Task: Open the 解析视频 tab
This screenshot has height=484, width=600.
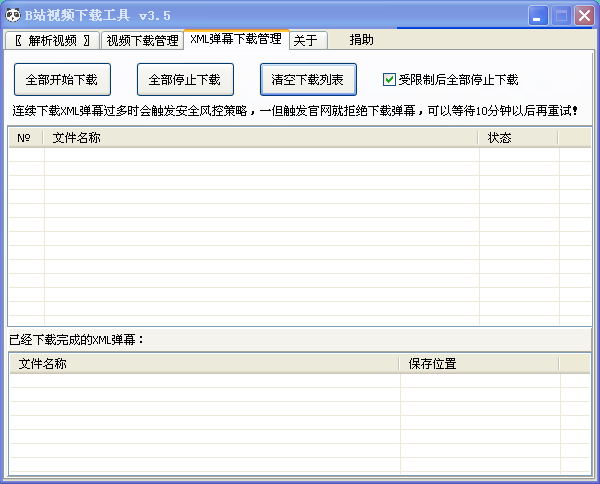Action: 52,40
